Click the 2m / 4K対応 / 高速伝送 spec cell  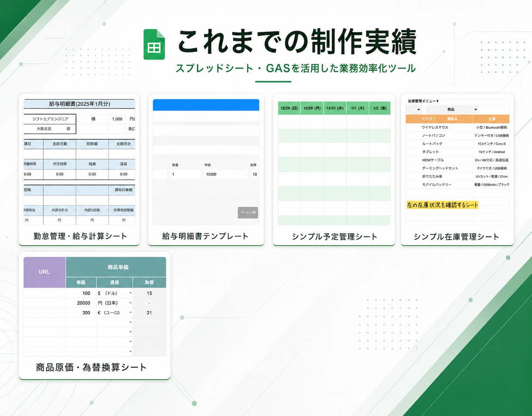(491, 160)
